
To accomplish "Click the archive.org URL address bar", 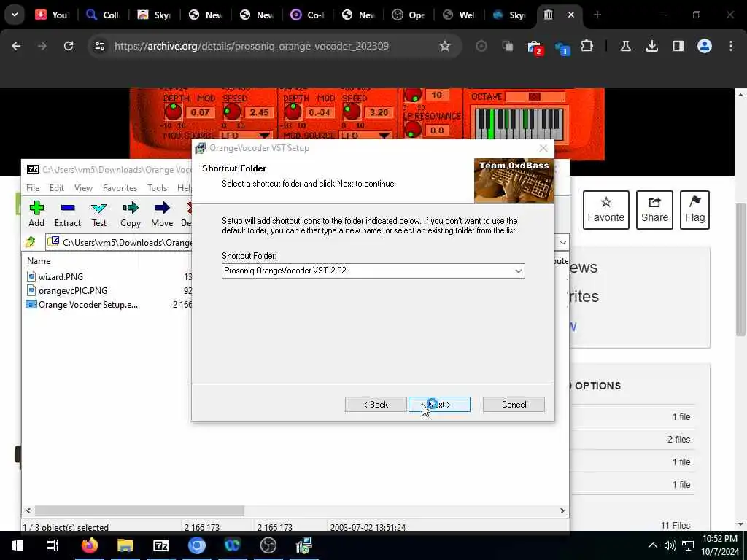I will (252, 46).
